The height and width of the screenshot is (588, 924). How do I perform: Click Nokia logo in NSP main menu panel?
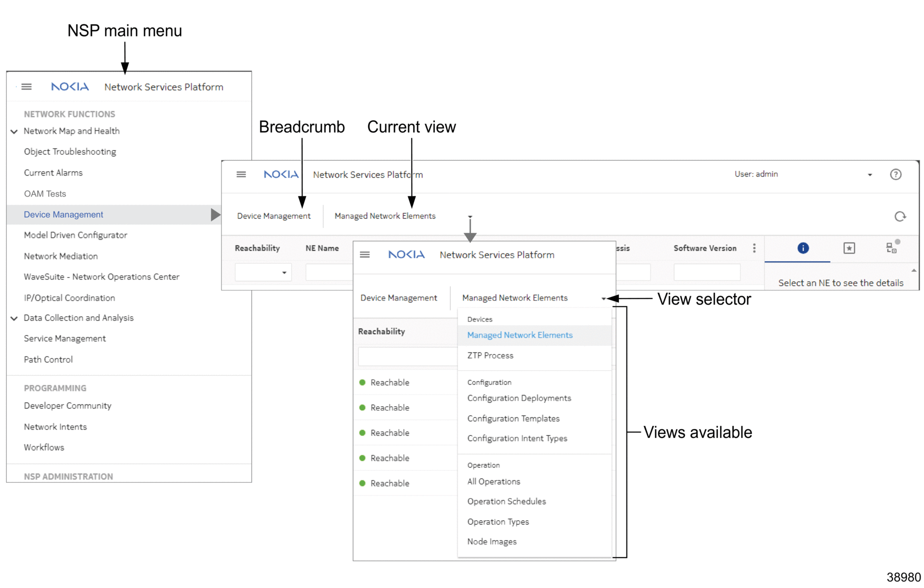pyautogui.click(x=70, y=87)
